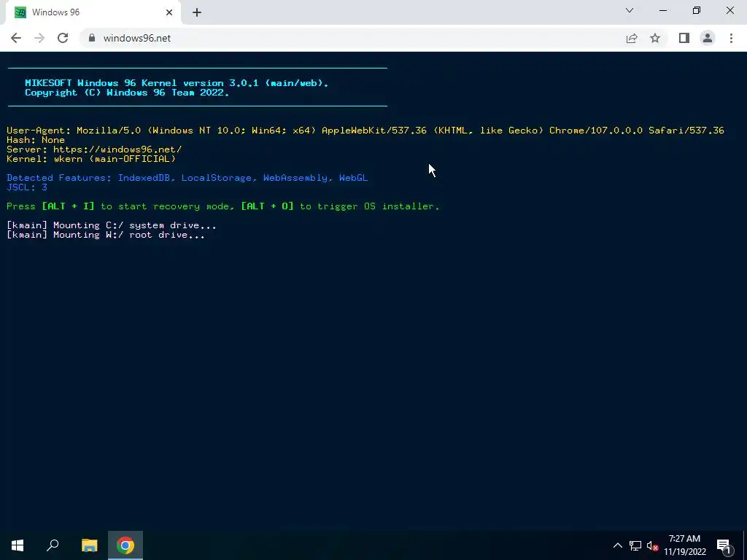
Task: Reload the windows96.net page
Action: 63,38
